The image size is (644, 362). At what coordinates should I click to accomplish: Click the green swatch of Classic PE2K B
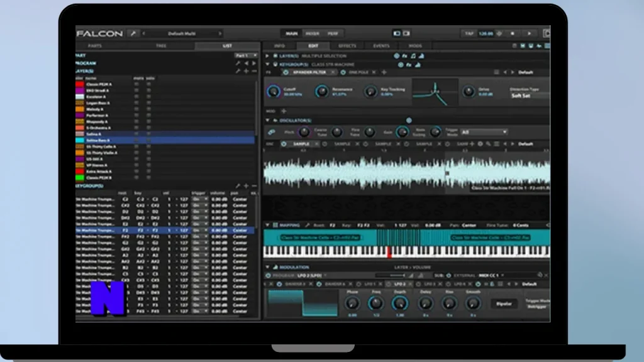(80, 178)
